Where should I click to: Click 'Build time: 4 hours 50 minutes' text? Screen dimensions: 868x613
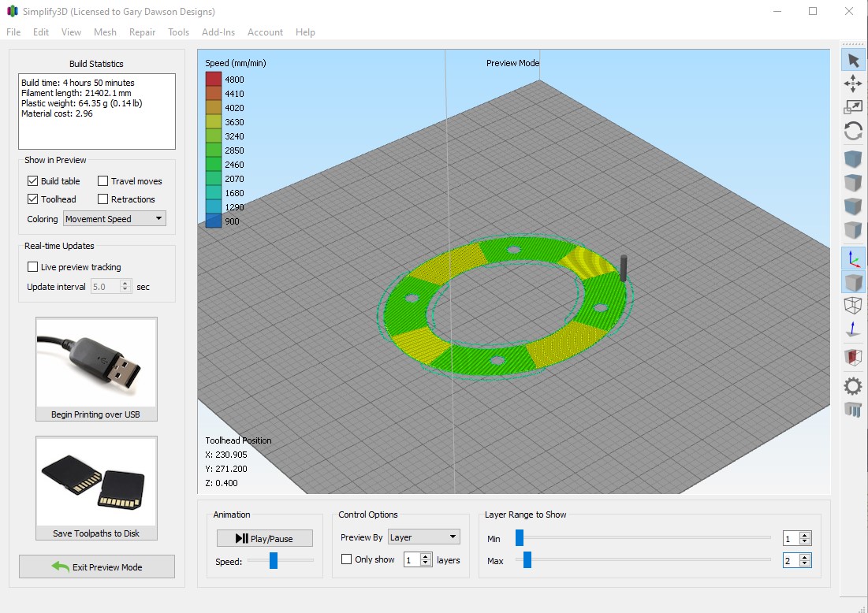tap(77, 83)
